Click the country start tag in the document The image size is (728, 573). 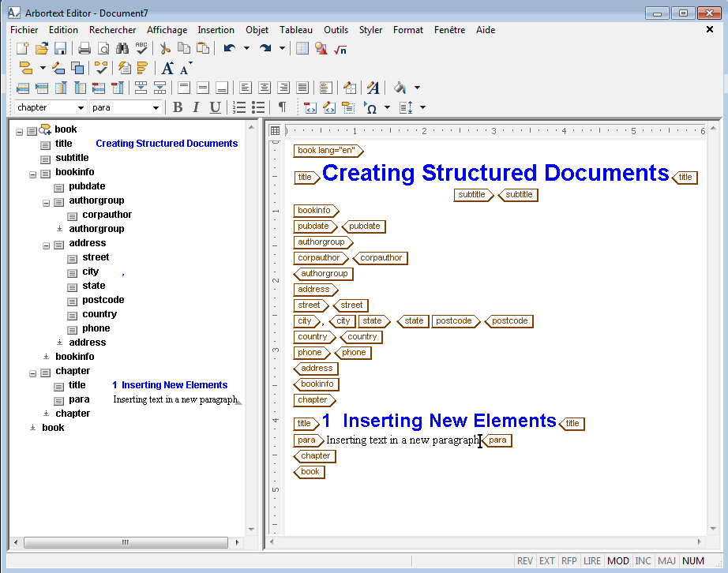coord(315,337)
